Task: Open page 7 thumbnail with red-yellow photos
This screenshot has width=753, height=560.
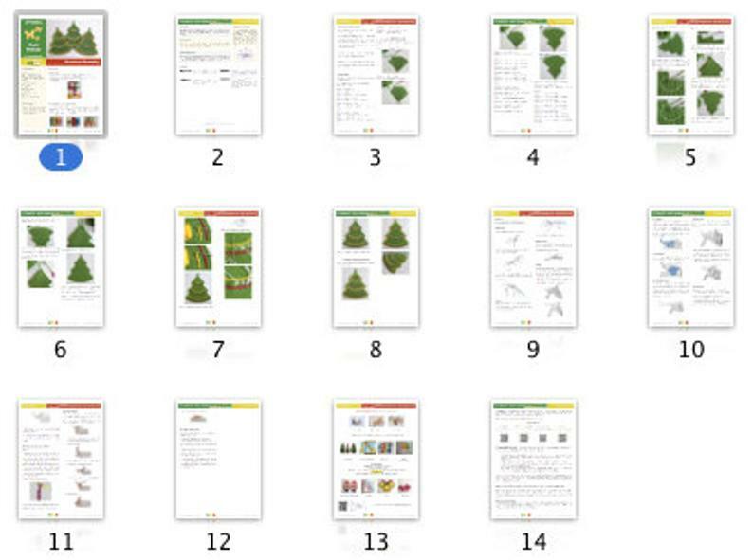Action: tap(217, 267)
